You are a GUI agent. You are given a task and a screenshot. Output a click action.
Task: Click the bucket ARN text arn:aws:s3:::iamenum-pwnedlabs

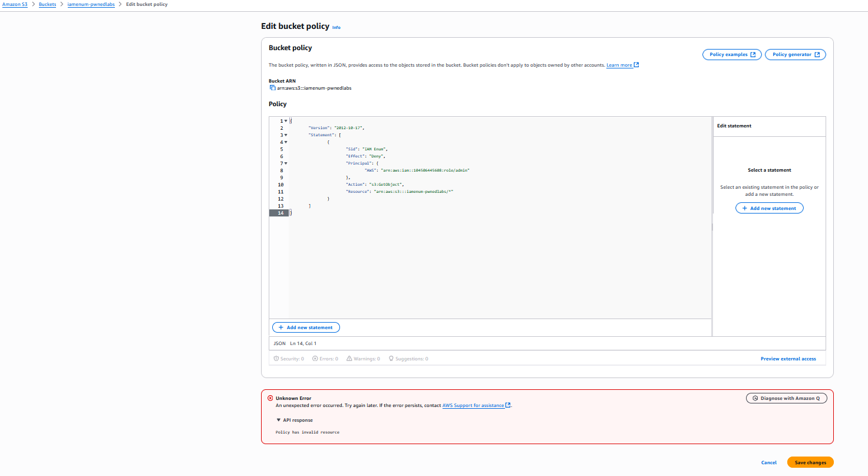tap(314, 88)
